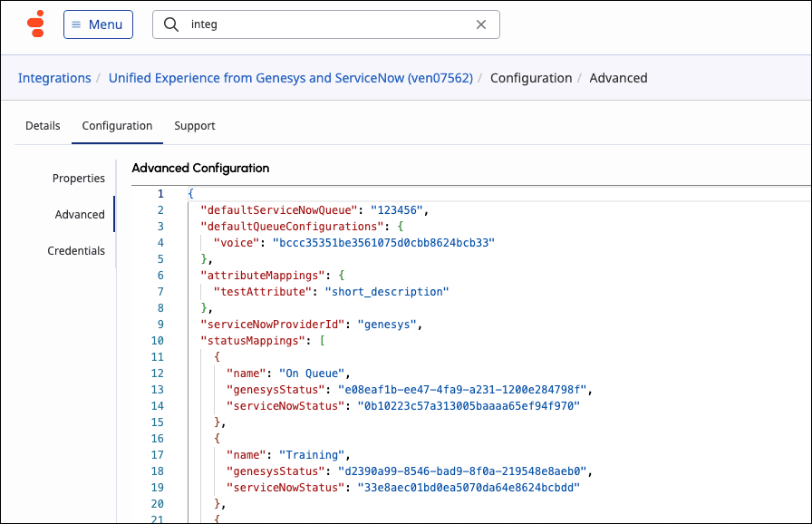This screenshot has height=524, width=812.
Task: Select Properties in the side navigation
Action: 79,178
